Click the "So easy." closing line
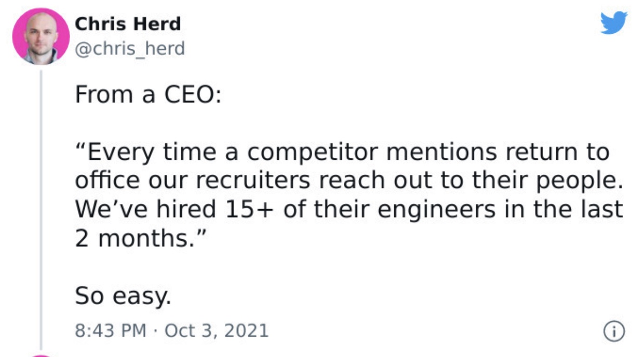Viewport: 644px width, 357px height. click(123, 296)
